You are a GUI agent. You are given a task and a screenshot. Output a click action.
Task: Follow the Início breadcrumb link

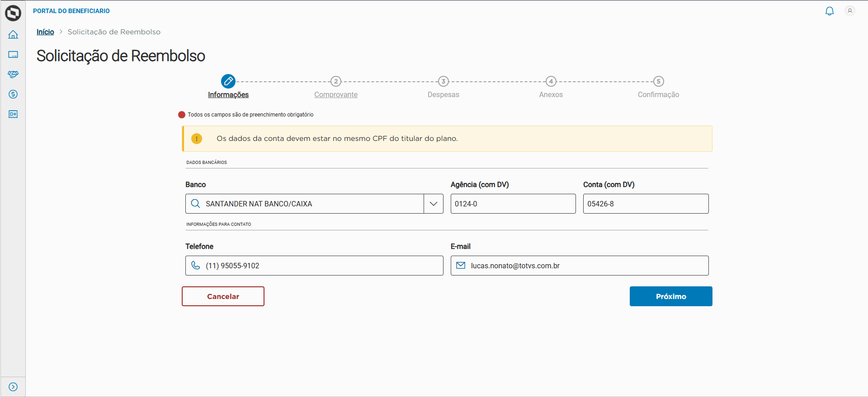point(45,32)
